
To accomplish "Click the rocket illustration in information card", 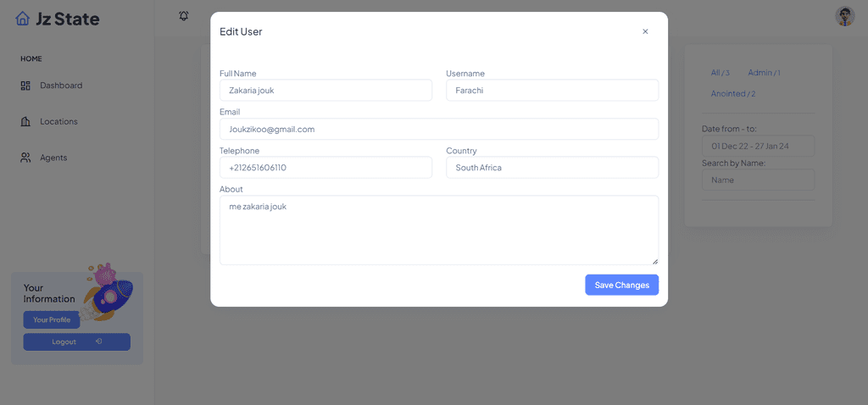I will [x=108, y=292].
